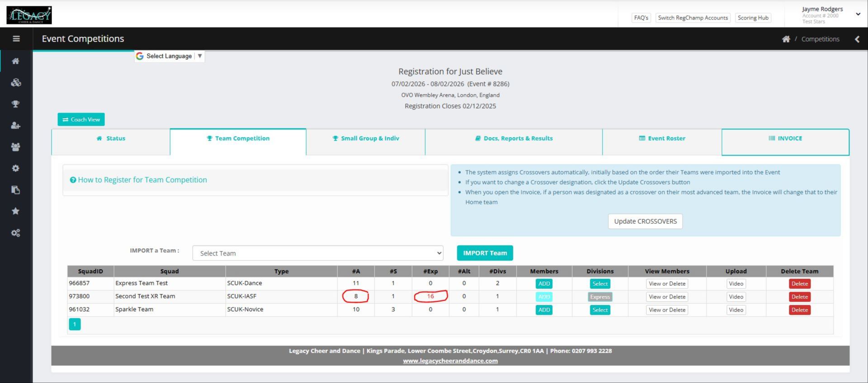Open the group users icon in sidebar
Viewport: 868px width, 383px height.
pyautogui.click(x=16, y=147)
